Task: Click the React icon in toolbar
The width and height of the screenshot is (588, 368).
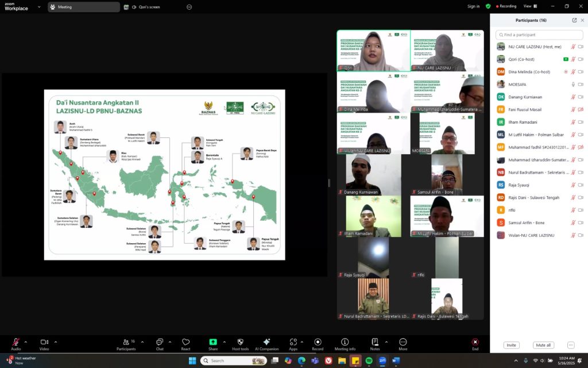Action: (x=185, y=343)
